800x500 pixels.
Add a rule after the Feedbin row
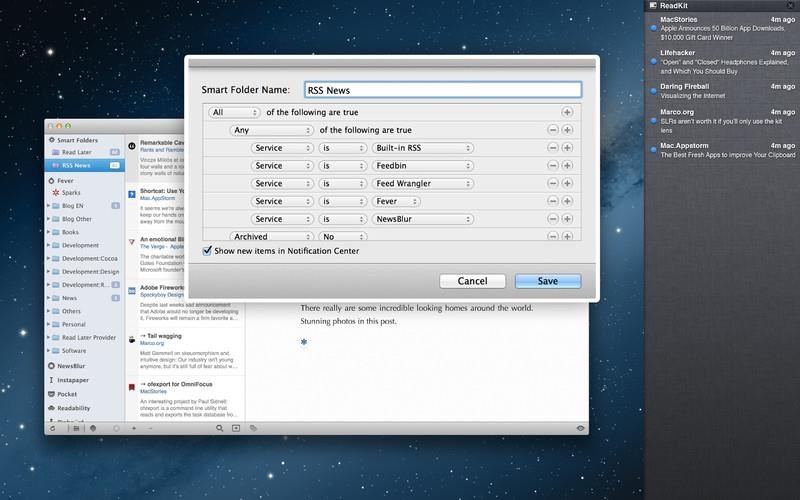[567, 165]
